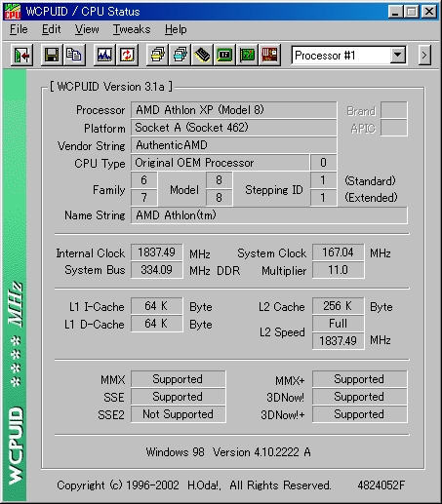The width and height of the screenshot is (442, 504).
Task: Click the yellow stacked windows icon
Action: [x=157, y=56]
